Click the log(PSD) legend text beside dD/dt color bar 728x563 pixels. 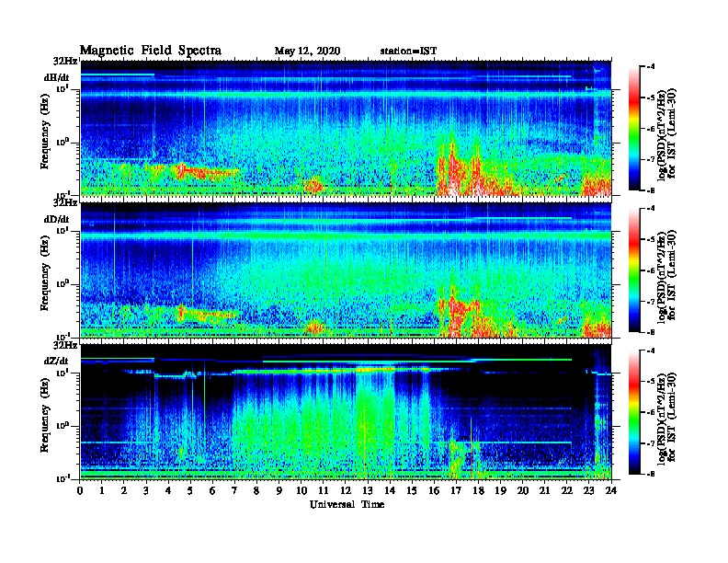coord(666,275)
